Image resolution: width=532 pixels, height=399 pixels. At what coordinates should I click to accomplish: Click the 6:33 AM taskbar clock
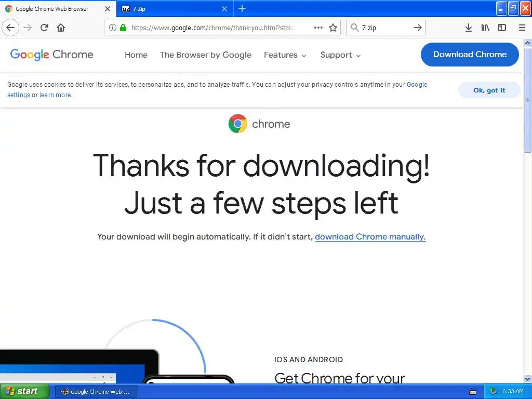click(513, 392)
